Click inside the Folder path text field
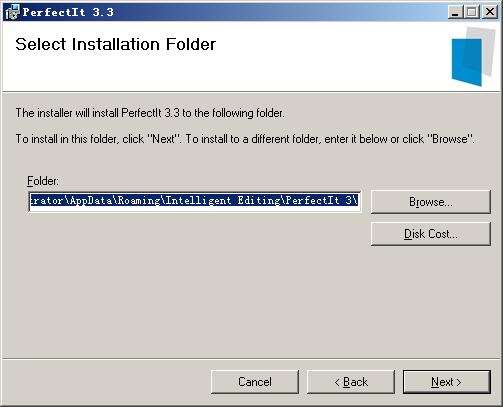503x407 pixels. click(195, 201)
